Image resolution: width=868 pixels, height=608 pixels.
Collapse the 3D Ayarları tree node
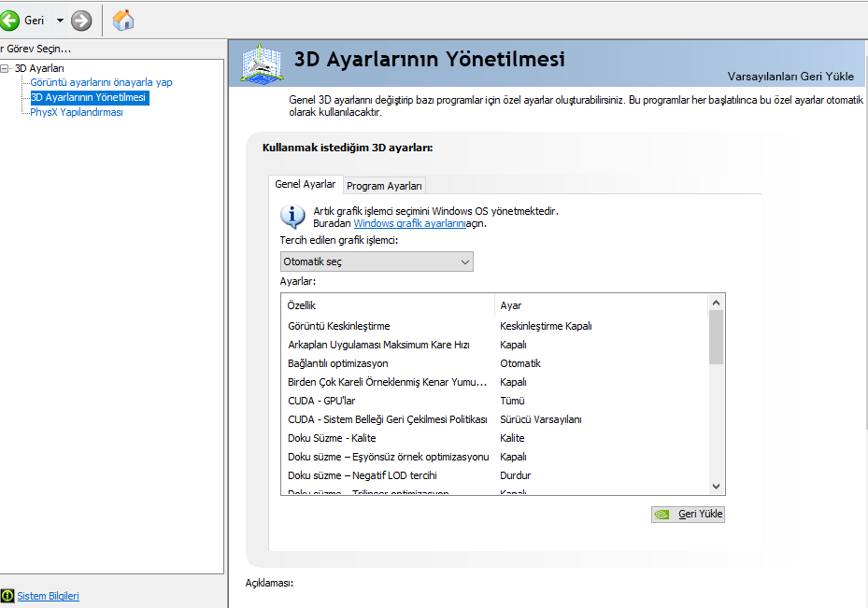(5, 68)
